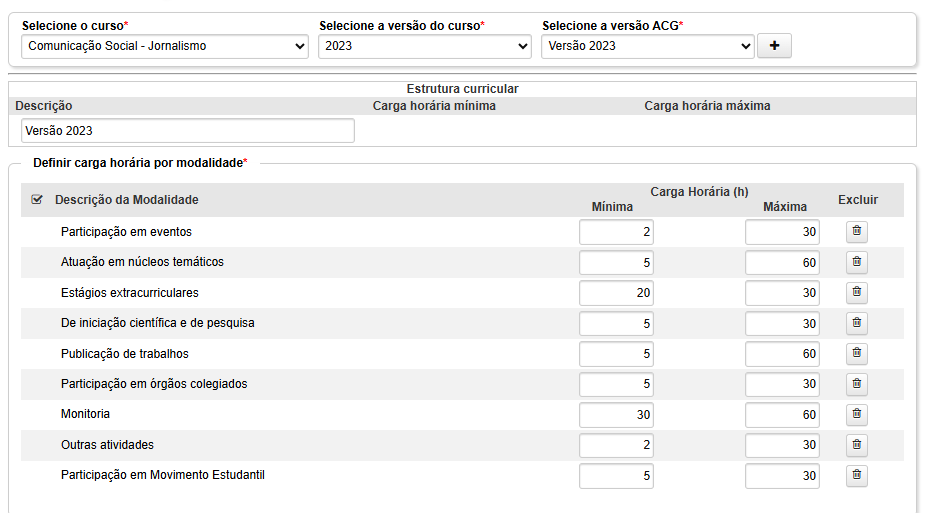The image size is (935, 513).
Task: Click the plus button beside Versão ACG
Action: click(774, 46)
